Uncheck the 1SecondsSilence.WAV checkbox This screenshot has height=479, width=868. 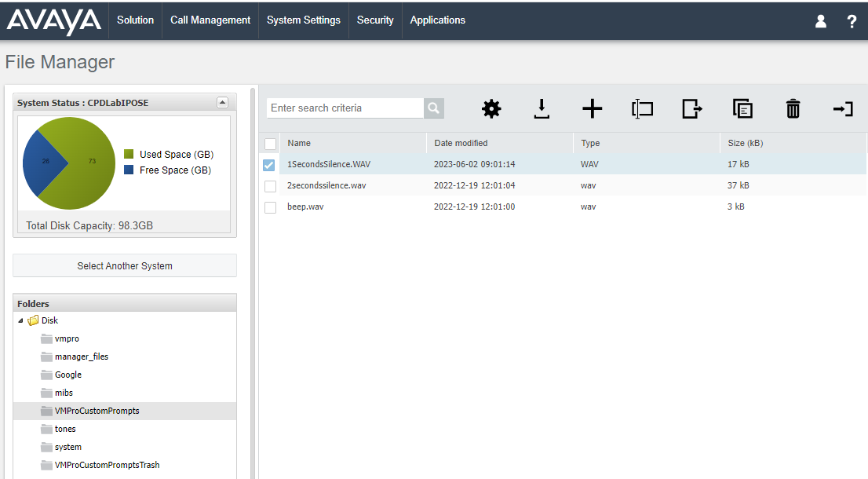269,165
